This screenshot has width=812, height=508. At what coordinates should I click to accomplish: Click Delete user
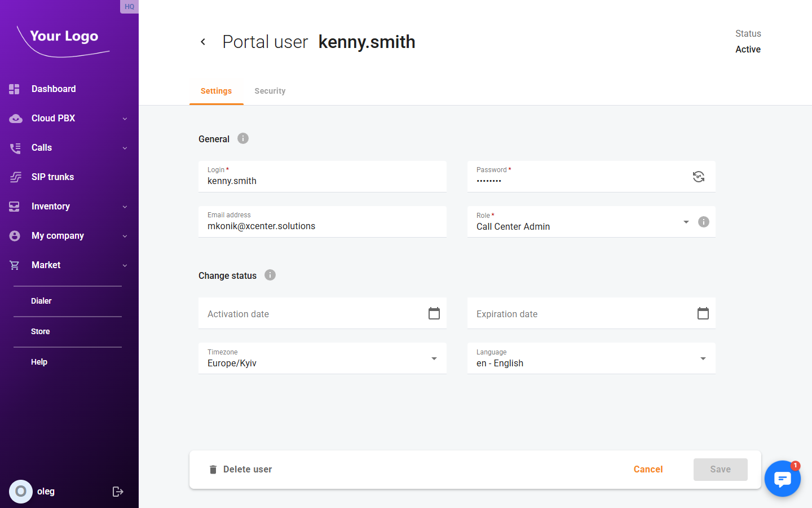[x=241, y=469]
